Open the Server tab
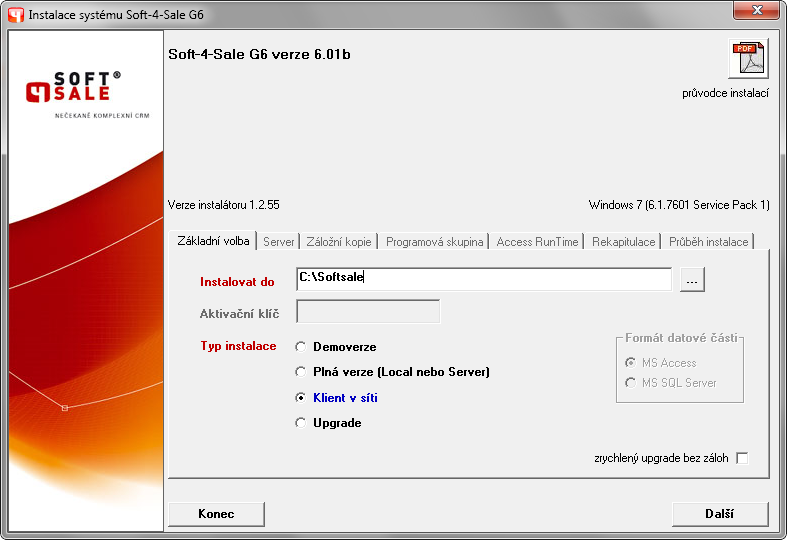 click(279, 242)
